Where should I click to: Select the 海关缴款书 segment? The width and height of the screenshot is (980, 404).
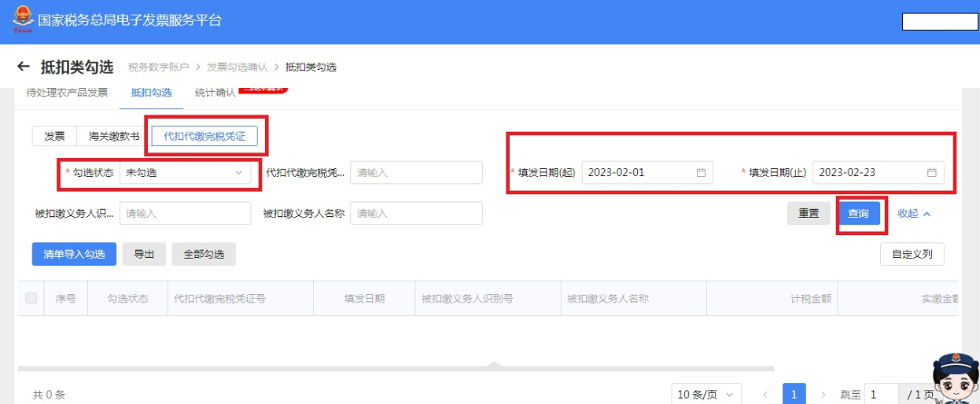113,136
